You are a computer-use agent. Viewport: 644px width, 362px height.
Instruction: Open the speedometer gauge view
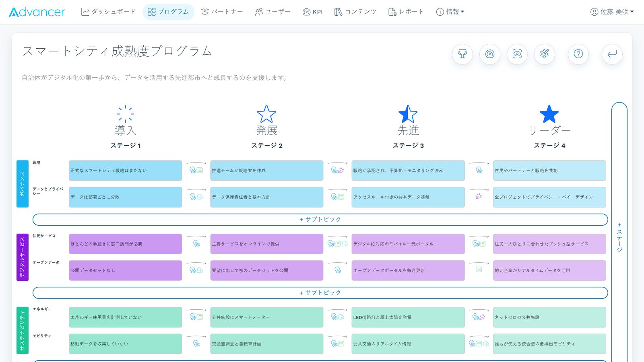tap(490, 54)
